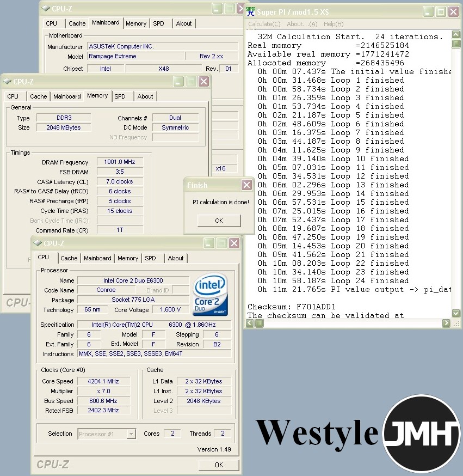Open the Processor #1 selection dropdown
The height and width of the screenshot is (476, 463).
[131, 434]
